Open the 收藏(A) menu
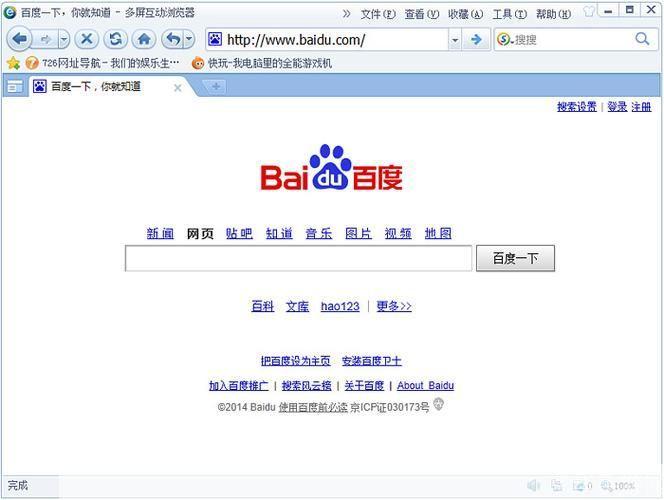The width and height of the screenshot is (664, 500). tap(466, 14)
